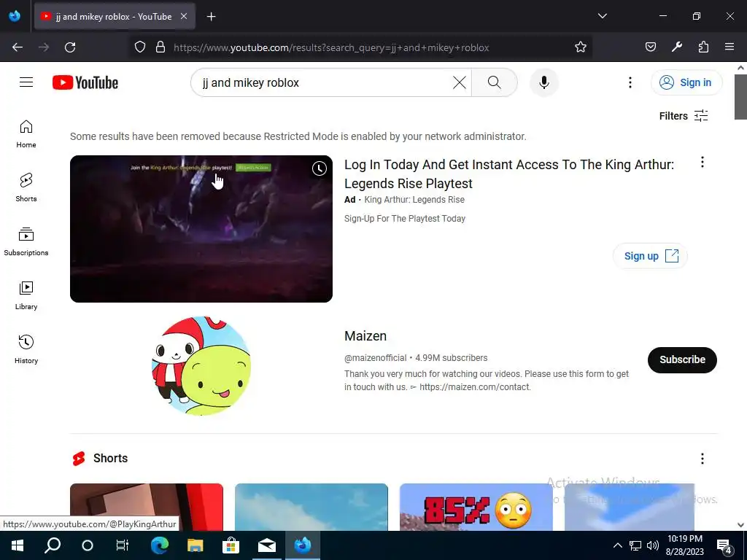Open volume control in the tray

point(653,545)
